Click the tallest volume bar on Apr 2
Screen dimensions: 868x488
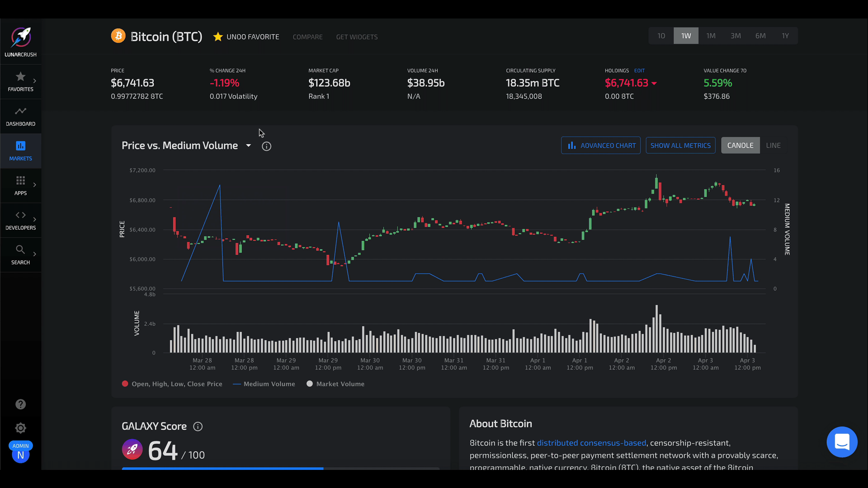[656, 328]
